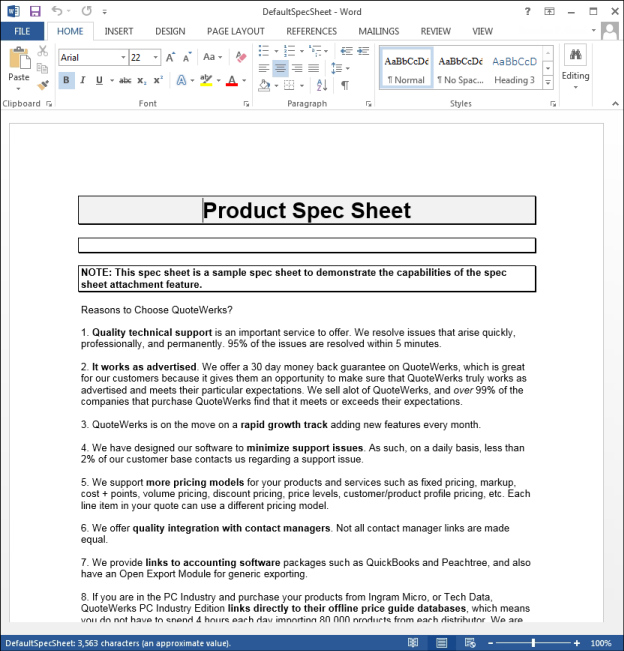The image size is (624, 651).
Task: Decrease paragraph indent
Action: tap(346, 51)
